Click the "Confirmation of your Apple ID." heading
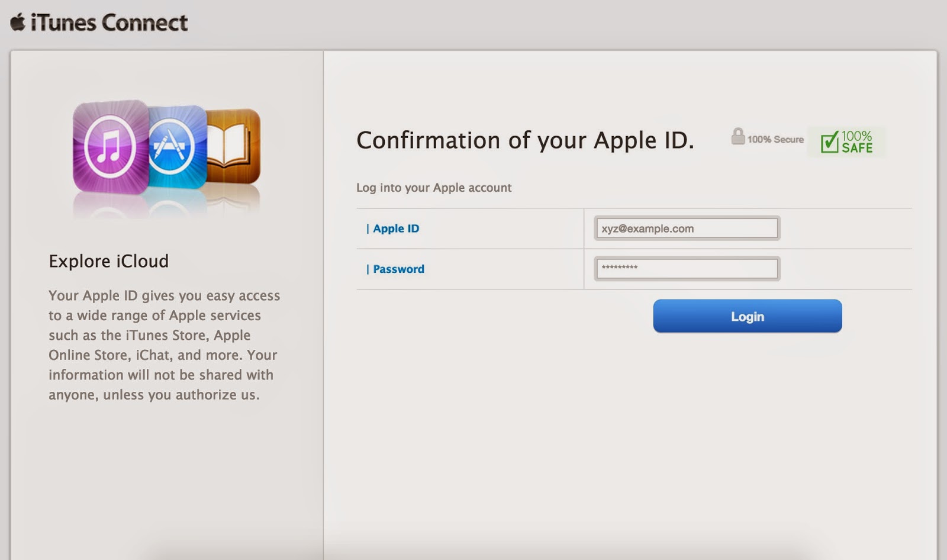 (x=525, y=140)
